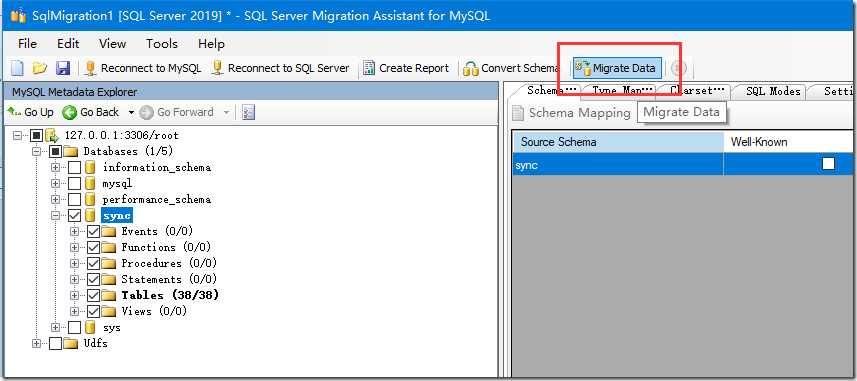The height and width of the screenshot is (381, 857).
Task: Select the Tables (38/38) tree item
Action: (x=170, y=295)
